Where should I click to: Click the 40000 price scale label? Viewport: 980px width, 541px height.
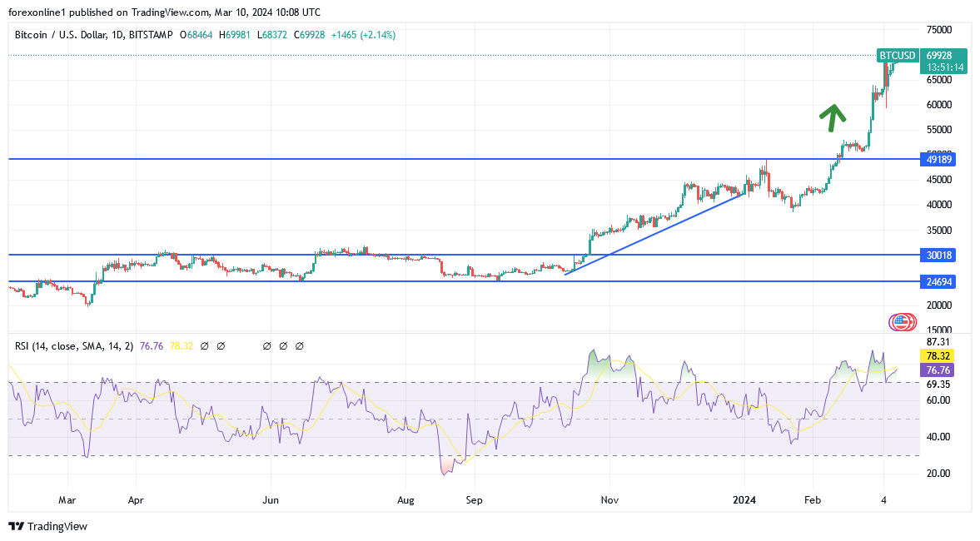point(938,205)
